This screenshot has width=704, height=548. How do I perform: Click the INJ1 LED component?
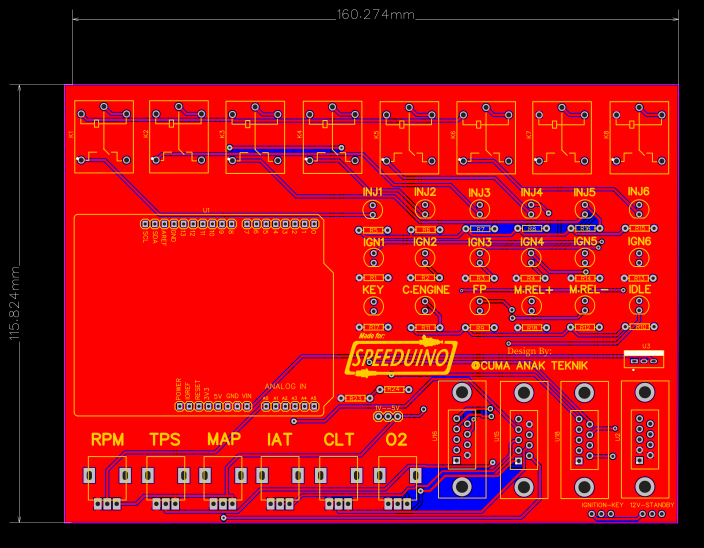(x=373, y=209)
